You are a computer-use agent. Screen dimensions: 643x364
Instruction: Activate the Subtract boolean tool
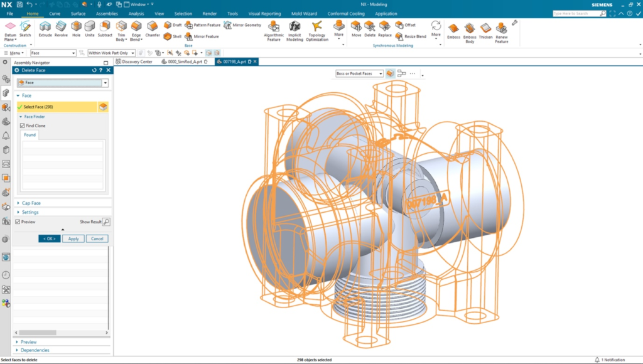105,28
